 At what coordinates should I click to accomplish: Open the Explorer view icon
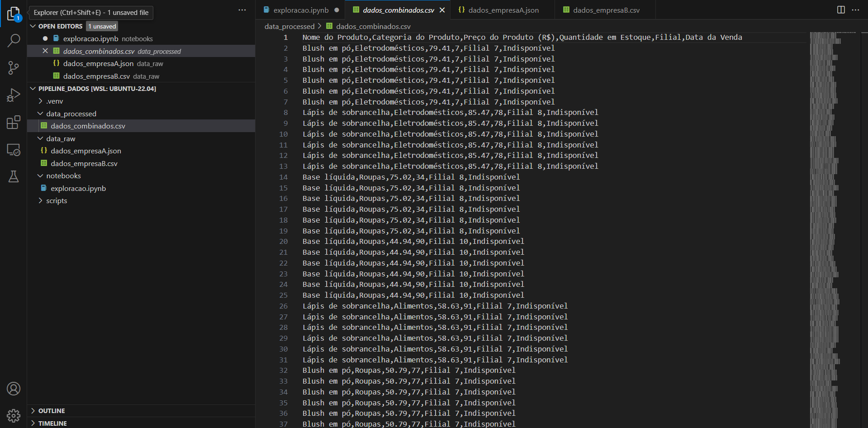click(14, 14)
